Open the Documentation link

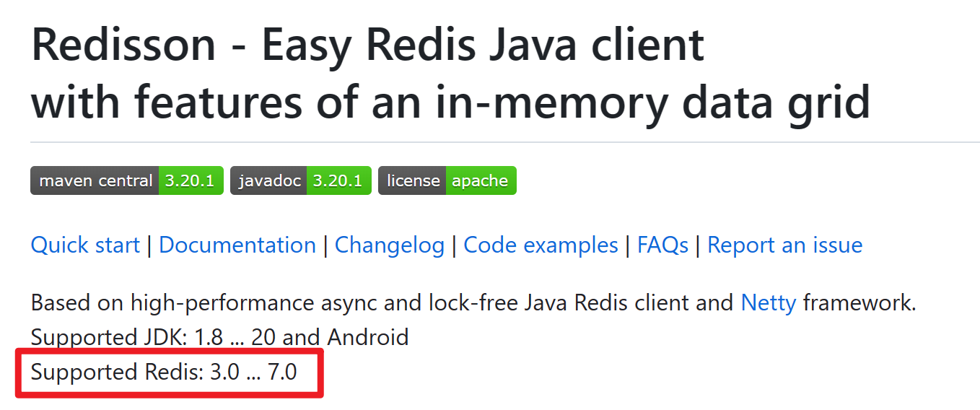click(237, 245)
